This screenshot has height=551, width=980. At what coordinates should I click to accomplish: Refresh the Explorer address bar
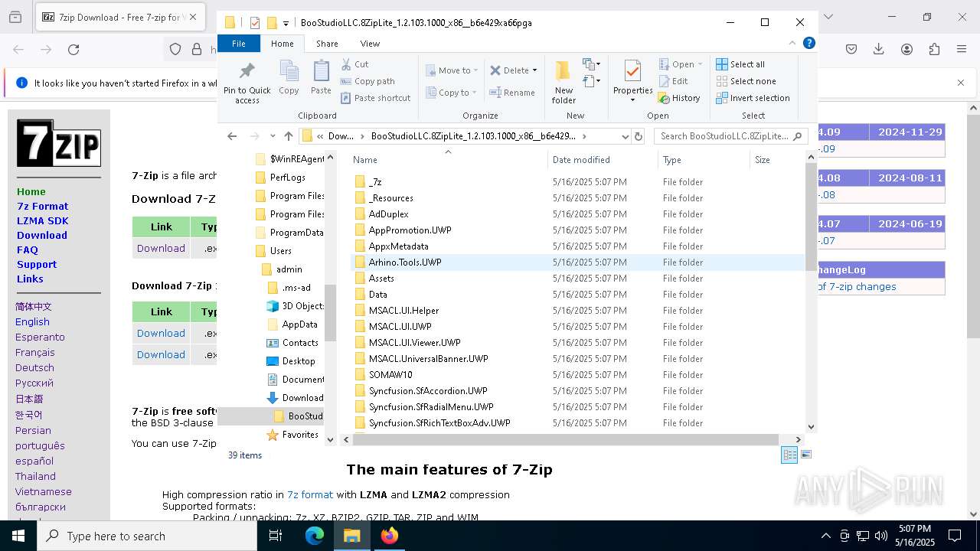coord(639,136)
